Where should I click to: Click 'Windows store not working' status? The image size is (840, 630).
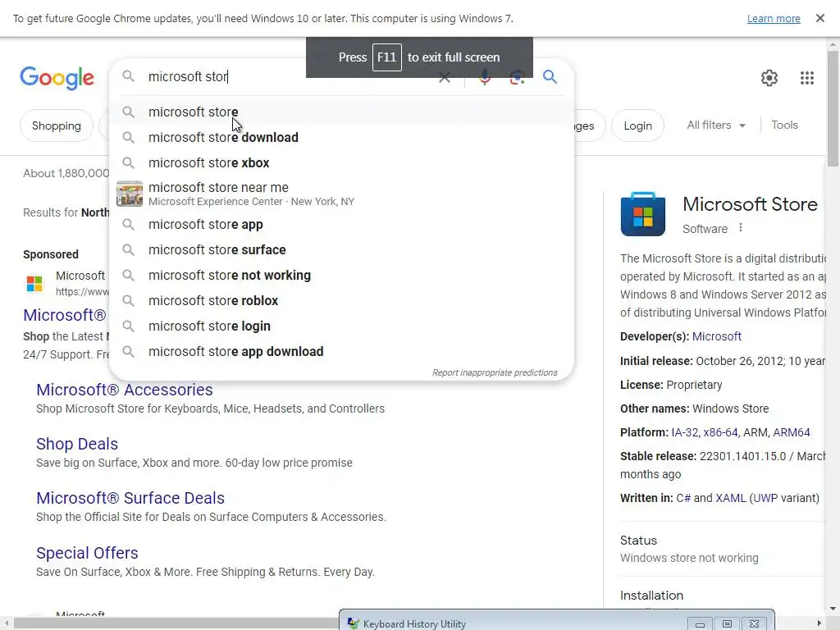(689, 558)
